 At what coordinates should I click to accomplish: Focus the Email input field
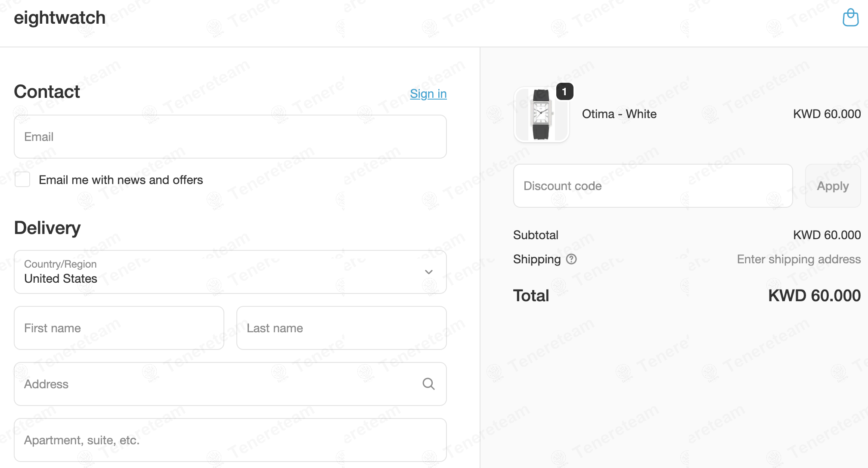230,137
